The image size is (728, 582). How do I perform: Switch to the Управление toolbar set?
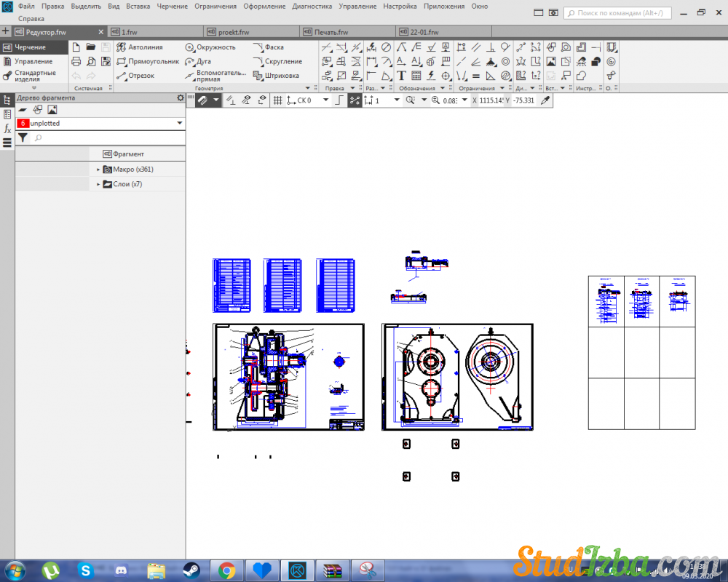click(33, 62)
